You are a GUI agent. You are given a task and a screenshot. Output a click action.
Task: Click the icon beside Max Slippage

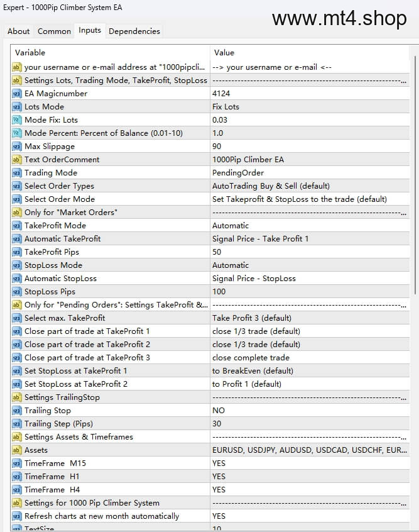[x=16, y=147]
